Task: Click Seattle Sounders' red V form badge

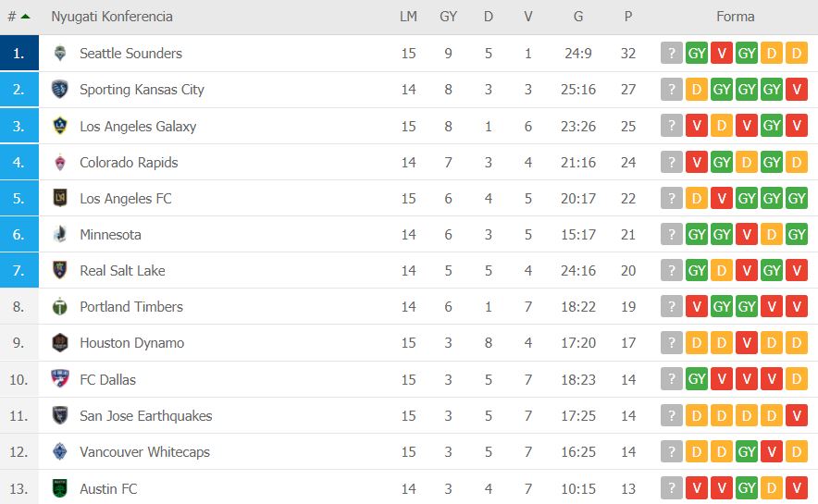Action: coord(722,53)
